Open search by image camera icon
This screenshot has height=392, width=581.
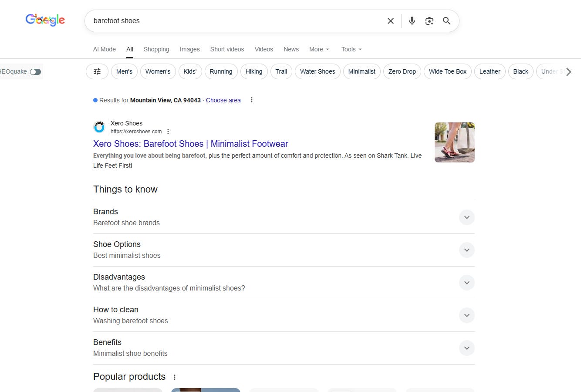pyautogui.click(x=429, y=21)
